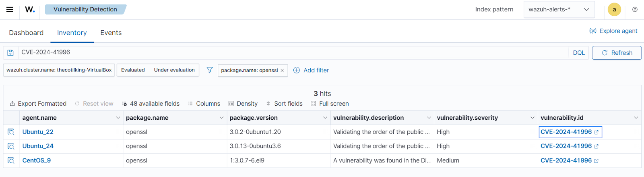Click the Refresh button
644x177 pixels.
[x=617, y=53]
